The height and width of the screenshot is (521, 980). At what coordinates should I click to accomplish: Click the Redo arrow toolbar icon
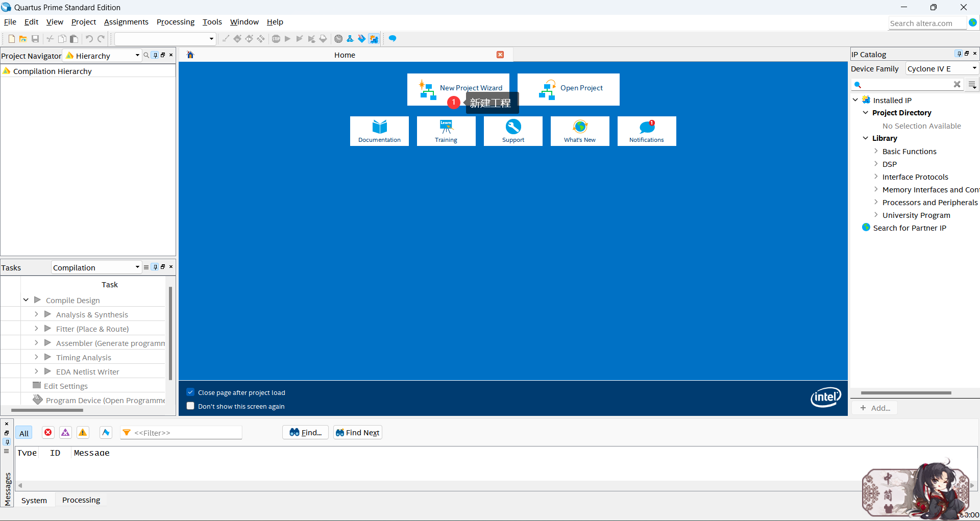[x=101, y=39]
